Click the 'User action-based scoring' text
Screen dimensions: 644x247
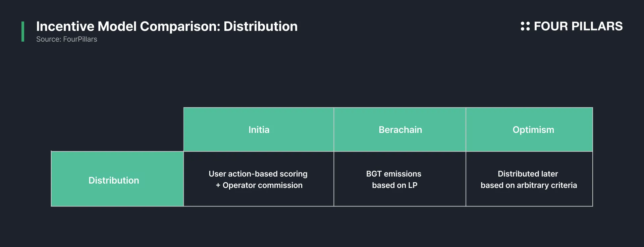(258, 174)
